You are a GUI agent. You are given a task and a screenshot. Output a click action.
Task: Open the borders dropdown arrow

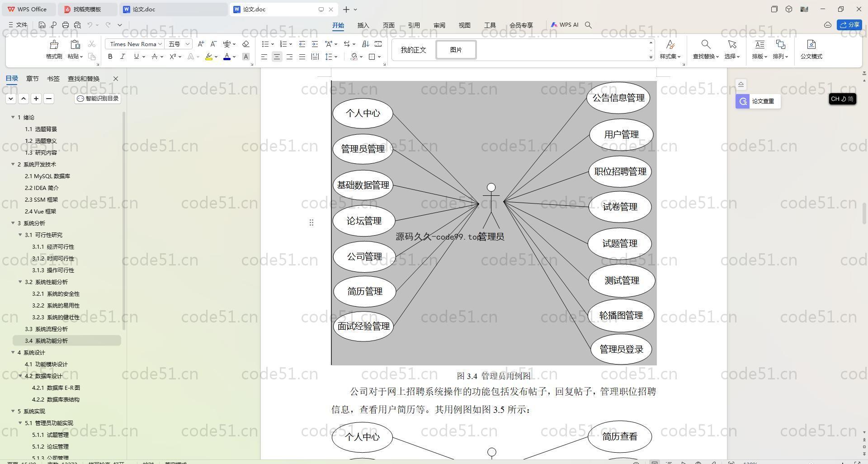coord(379,57)
